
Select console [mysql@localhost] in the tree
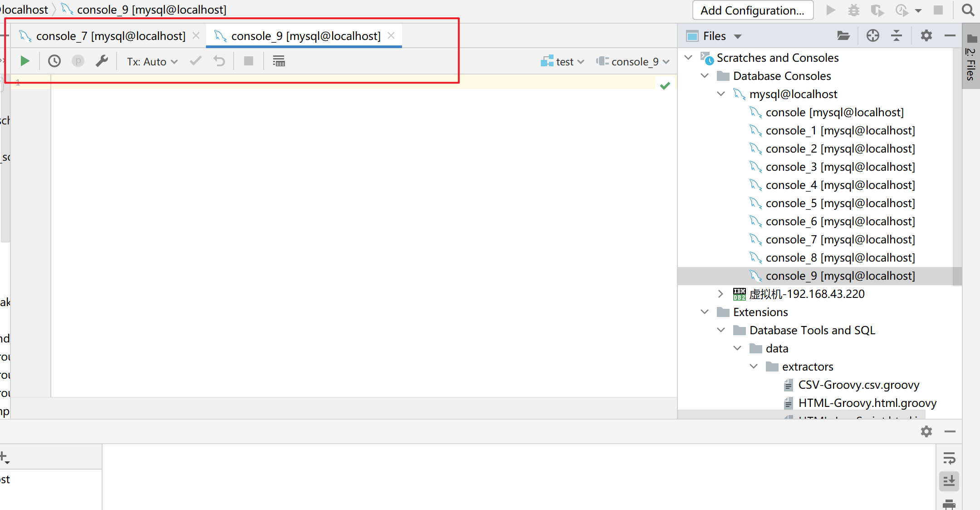(x=819, y=112)
